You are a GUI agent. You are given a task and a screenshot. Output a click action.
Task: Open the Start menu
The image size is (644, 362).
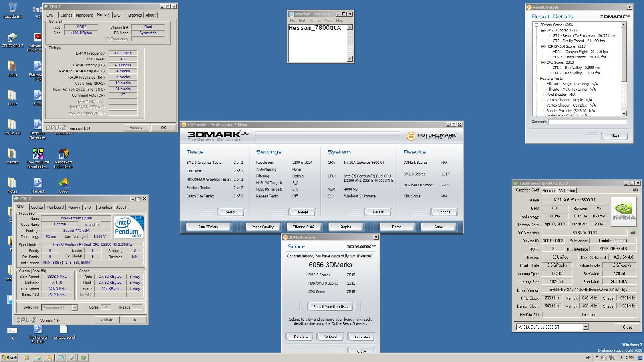pyautogui.click(x=10, y=358)
